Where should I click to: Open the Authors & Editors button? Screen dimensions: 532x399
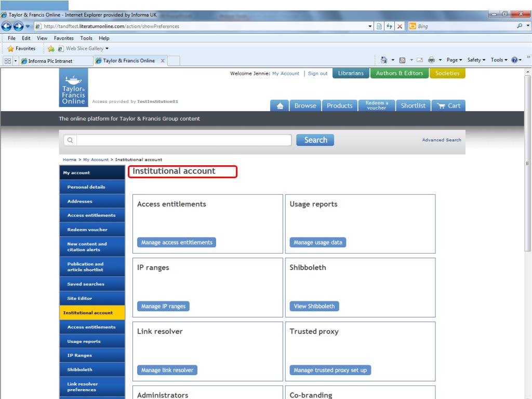[400, 73]
